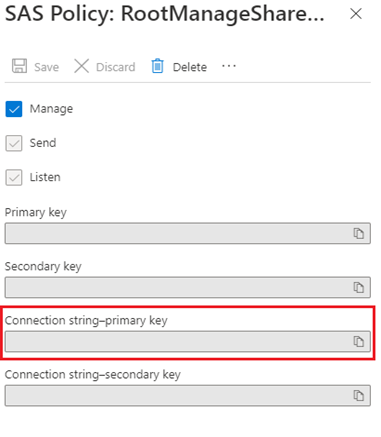Uncheck the Manage checkbox
The width and height of the screenshot is (381, 437).
14,109
